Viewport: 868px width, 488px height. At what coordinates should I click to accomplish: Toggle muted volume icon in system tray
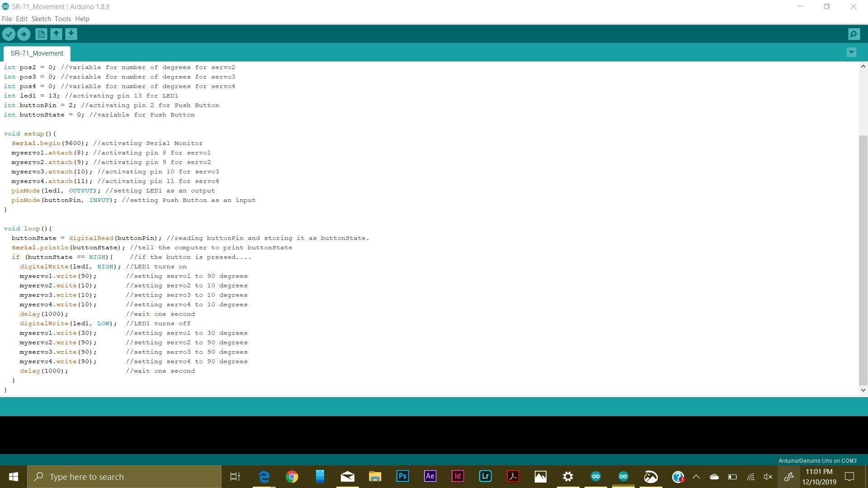click(x=768, y=477)
